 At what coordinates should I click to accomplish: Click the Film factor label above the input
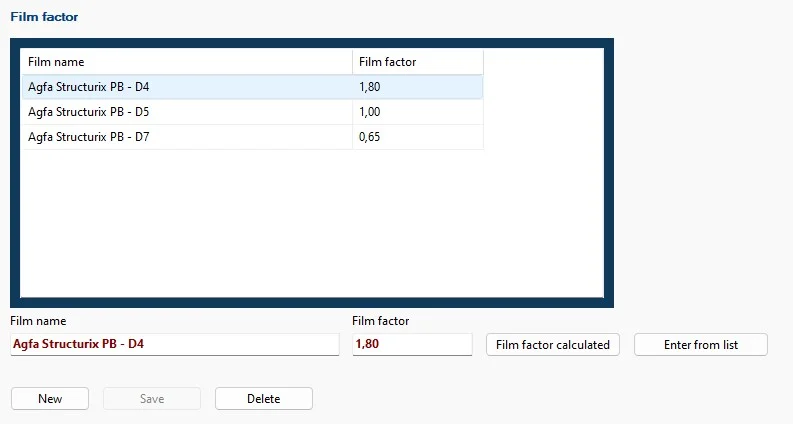pyautogui.click(x=381, y=321)
